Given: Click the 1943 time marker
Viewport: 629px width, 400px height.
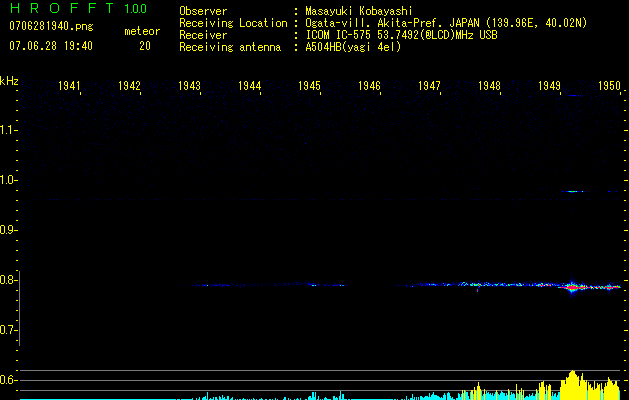Looking at the screenshot, I should (x=189, y=86).
